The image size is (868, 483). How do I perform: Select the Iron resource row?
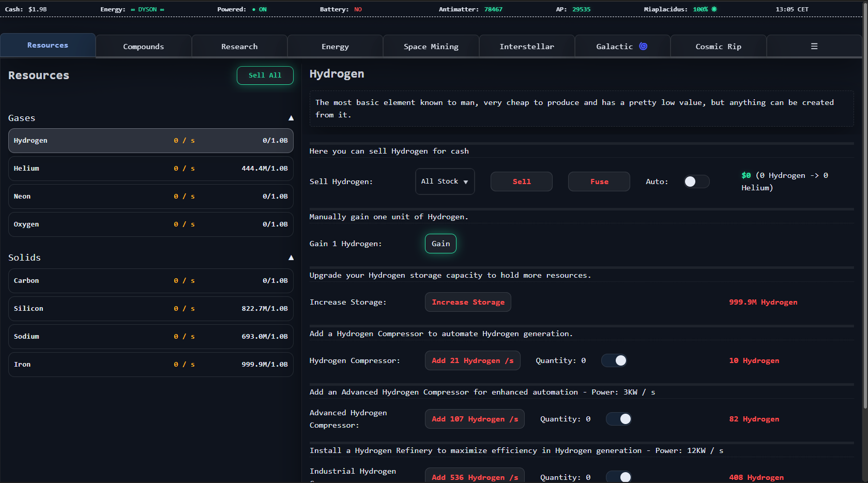tap(151, 365)
